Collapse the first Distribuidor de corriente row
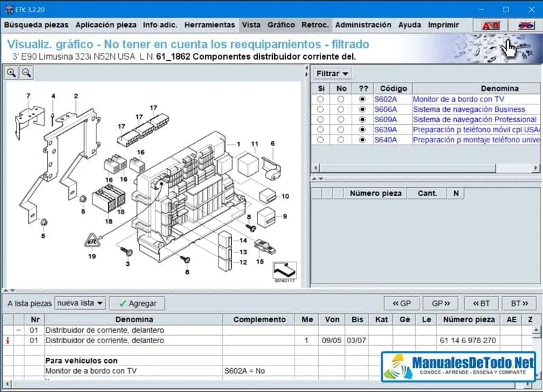Image resolution: width=543 pixels, height=392 pixels. [19, 330]
